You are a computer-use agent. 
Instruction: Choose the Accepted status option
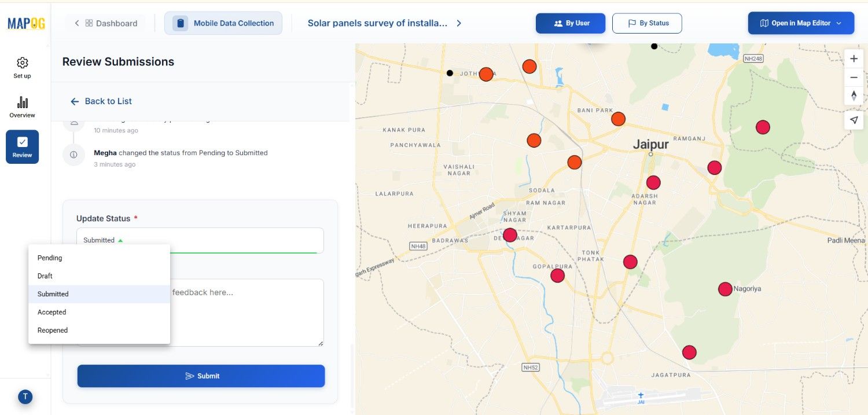(52, 312)
